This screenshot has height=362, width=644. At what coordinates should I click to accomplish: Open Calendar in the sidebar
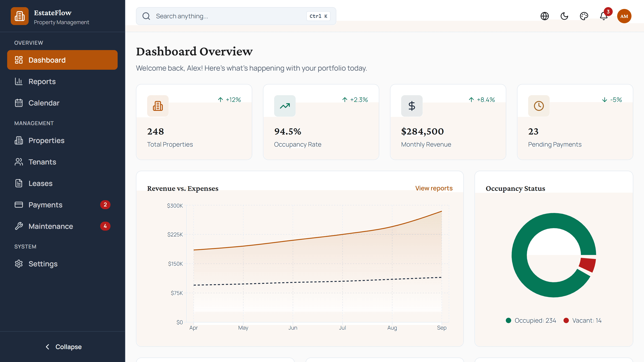62,103
